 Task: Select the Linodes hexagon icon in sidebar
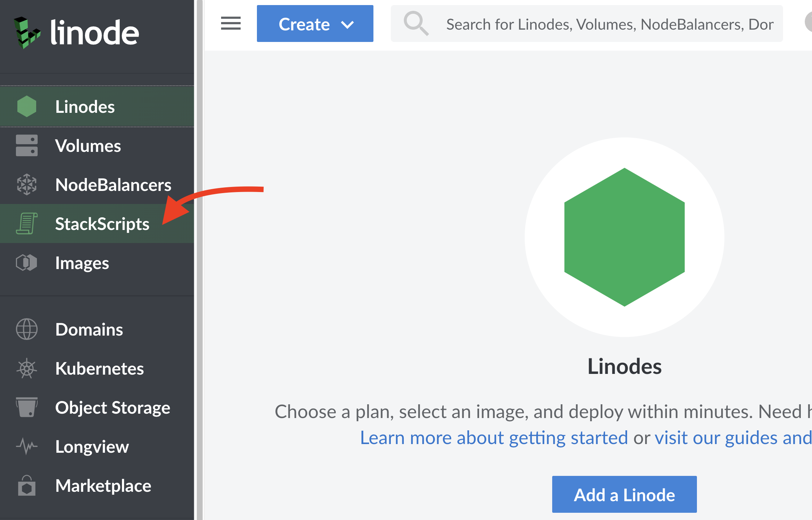pyautogui.click(x=26, y=106)
